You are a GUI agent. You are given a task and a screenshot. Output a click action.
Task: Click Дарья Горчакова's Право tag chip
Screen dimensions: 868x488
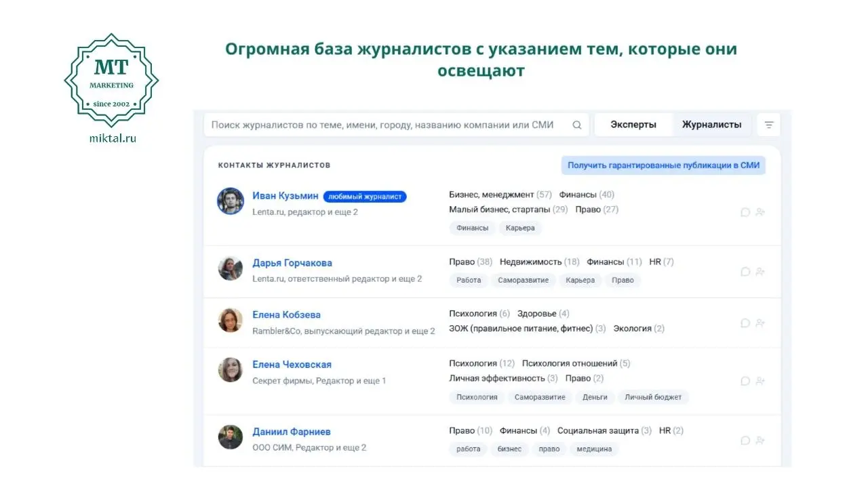(x=623, y=280)
